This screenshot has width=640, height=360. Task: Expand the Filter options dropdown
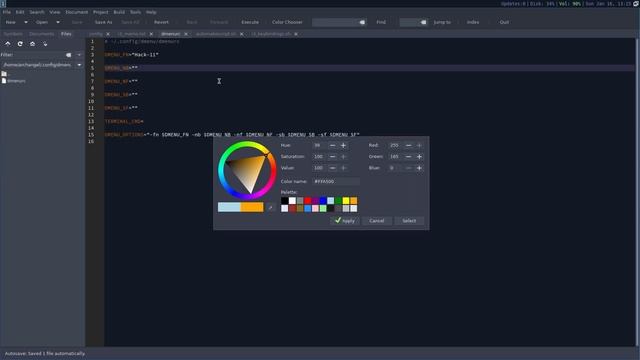79,55
